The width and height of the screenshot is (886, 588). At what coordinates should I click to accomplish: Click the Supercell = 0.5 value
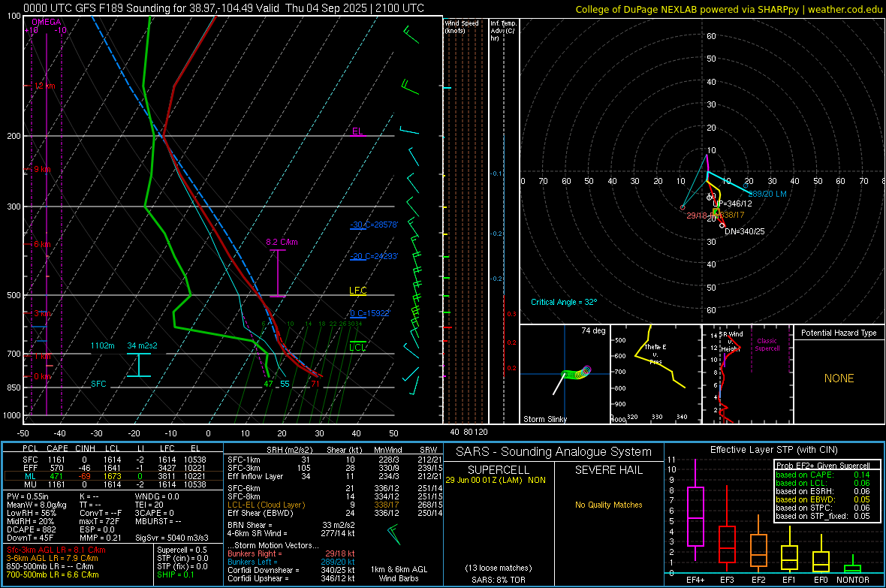(182, 550)
